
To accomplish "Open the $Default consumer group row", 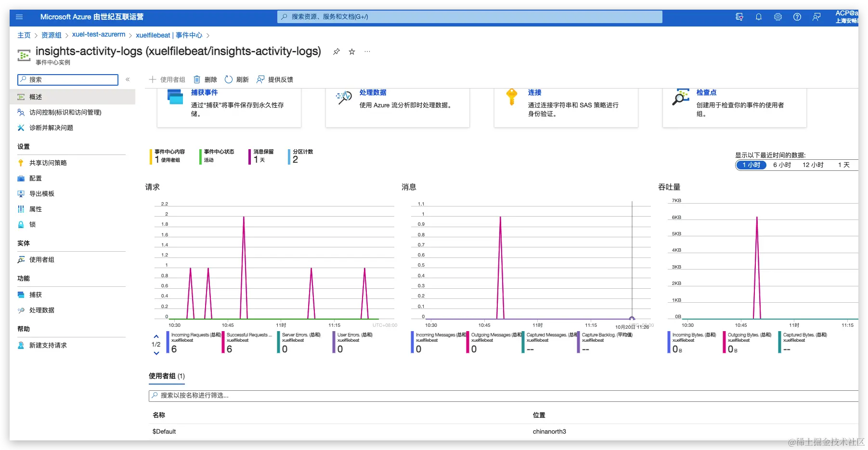I will [x=504, y=432].
